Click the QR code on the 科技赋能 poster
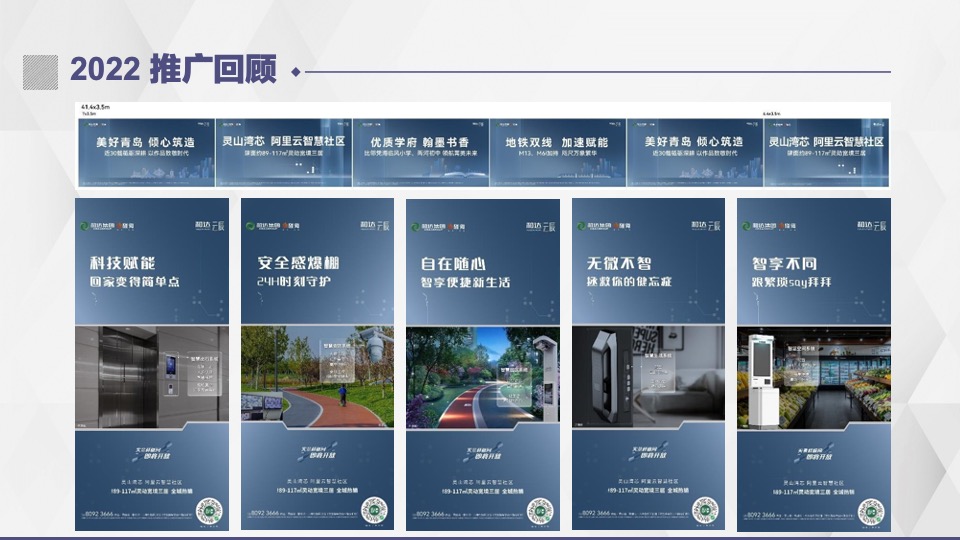This screenshot has height=540, width=960. coord(209,509)
